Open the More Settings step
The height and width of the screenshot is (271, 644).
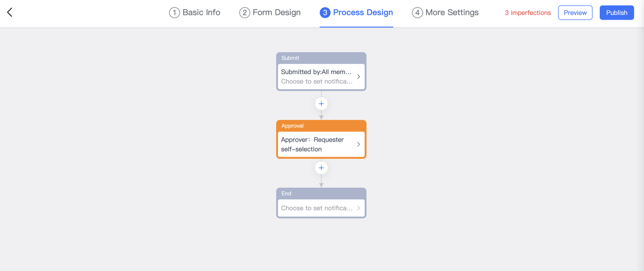[445, 13]
